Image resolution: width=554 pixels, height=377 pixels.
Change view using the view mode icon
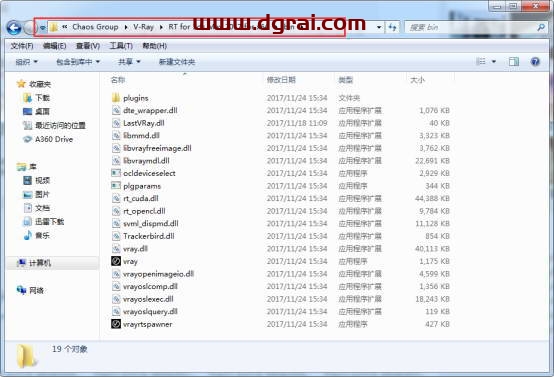481,62
